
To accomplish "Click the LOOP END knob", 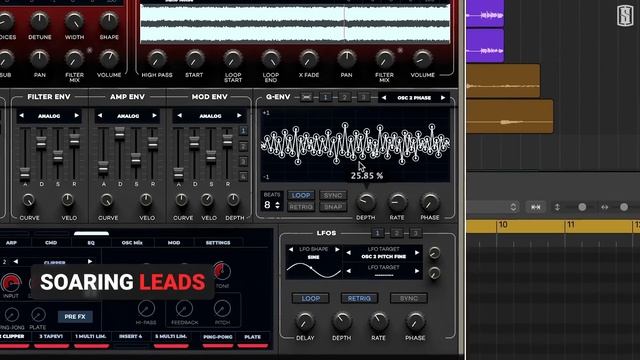I will pyautogui.click(x=271, y=60).
